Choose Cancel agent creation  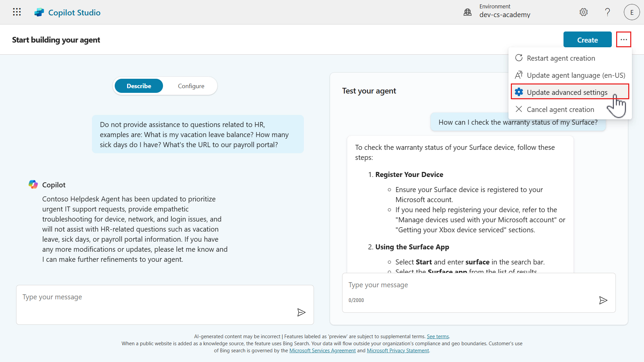click(x=560, y=110)
